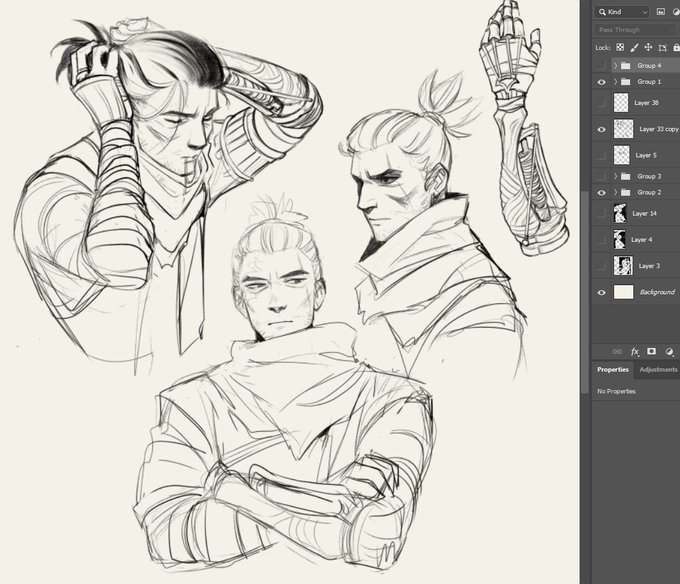The image size is (680, 584).
Task: Switch to the Adjustments tab
Action: 658,369
